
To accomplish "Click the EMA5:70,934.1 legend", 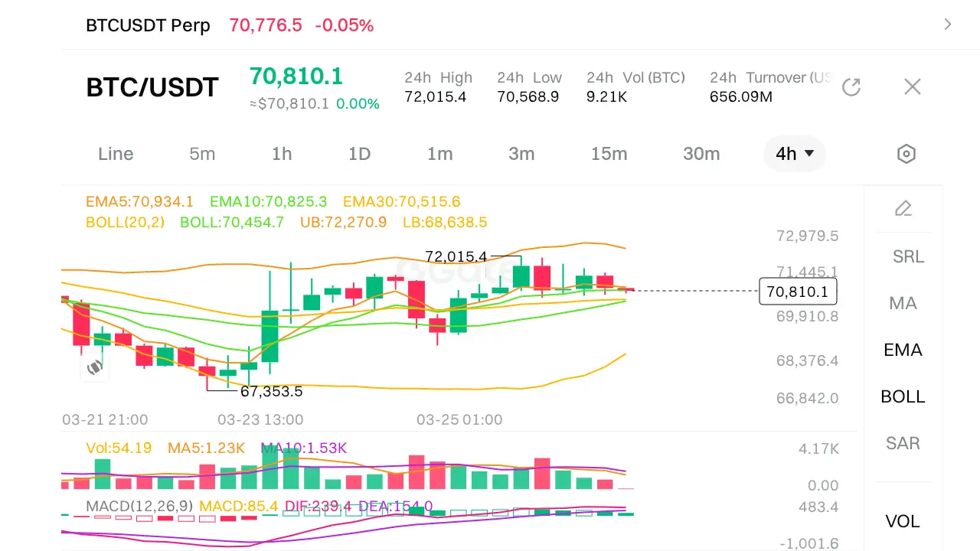I will pos(140,202).
